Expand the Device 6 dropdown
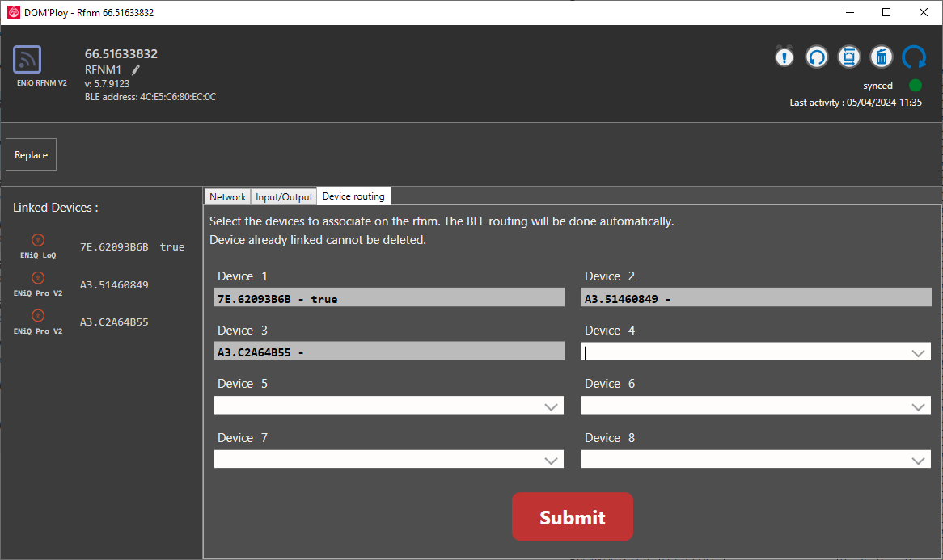 click(x=918, y=406)
